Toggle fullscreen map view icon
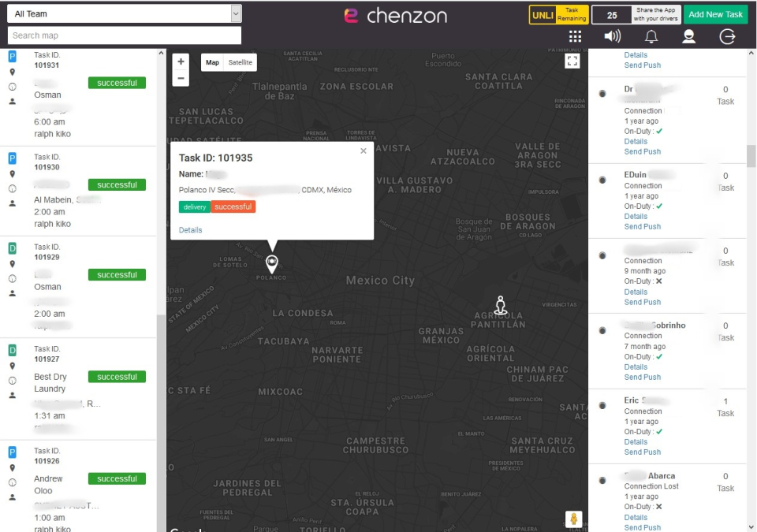The height and width of the screenshot is (532, 757). pyautogui.click(x=572, y=61)
